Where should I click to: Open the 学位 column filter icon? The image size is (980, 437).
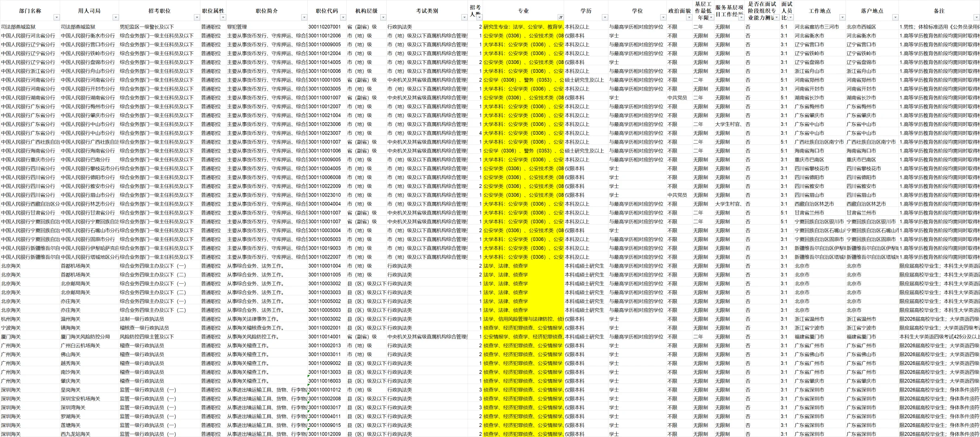pyautogui.click(x=663, y=17)
